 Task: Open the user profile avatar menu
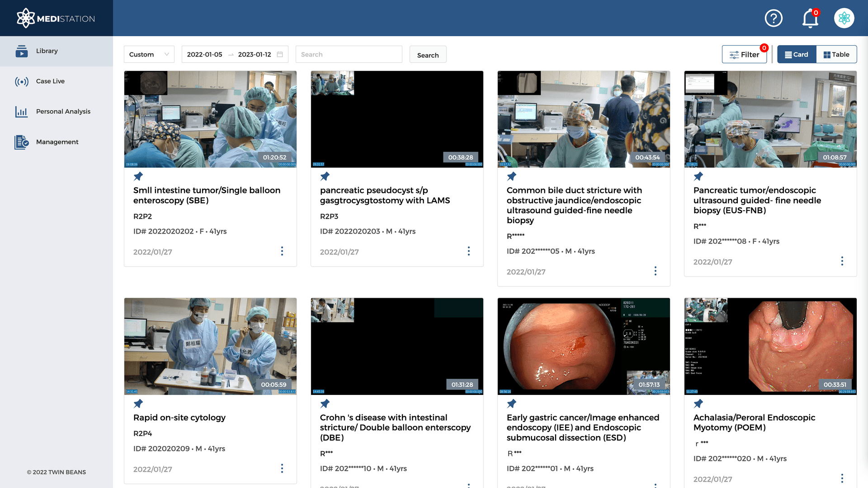844,18
